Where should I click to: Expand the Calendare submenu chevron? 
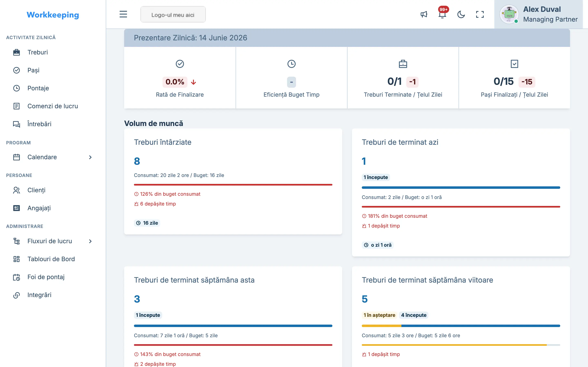pos(90,157)
